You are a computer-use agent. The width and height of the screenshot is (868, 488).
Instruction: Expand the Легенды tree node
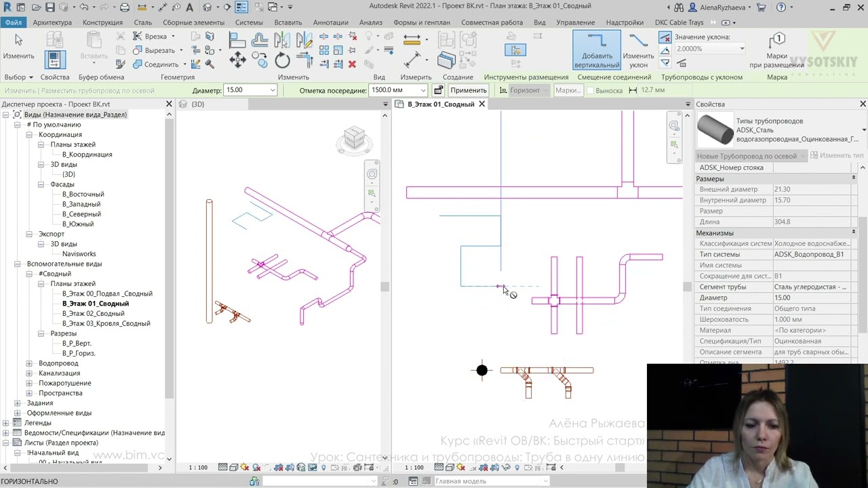(5, 423)
